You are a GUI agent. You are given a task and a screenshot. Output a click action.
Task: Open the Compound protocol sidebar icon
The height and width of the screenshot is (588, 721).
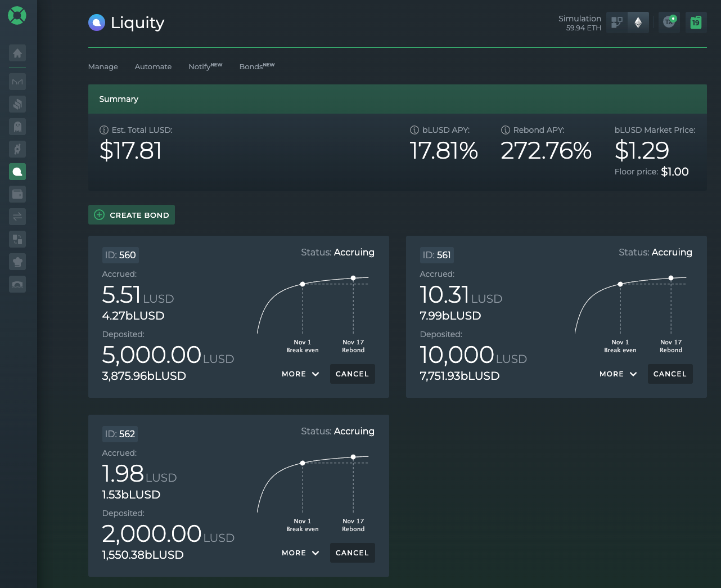17,104
